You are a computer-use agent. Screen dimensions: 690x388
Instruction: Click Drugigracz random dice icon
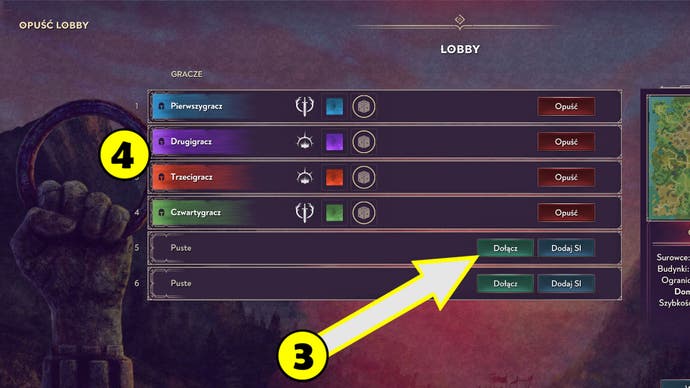(363, 142)
